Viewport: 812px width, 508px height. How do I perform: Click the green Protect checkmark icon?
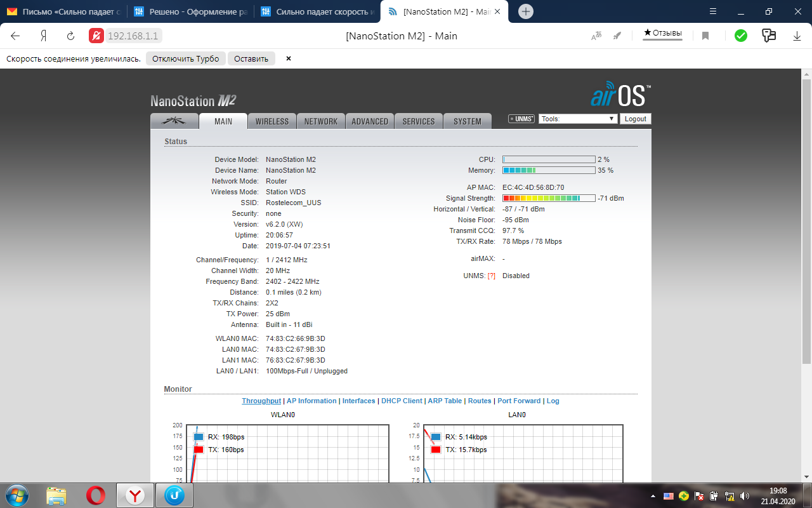(x=741, y=36)
